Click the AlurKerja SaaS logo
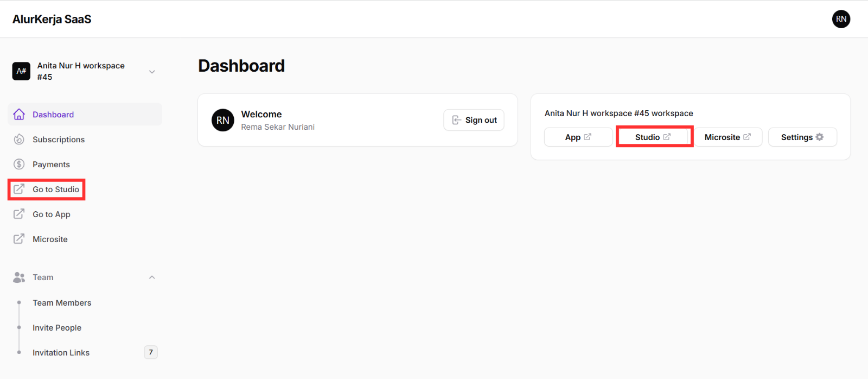 click(x=52, y=19)
